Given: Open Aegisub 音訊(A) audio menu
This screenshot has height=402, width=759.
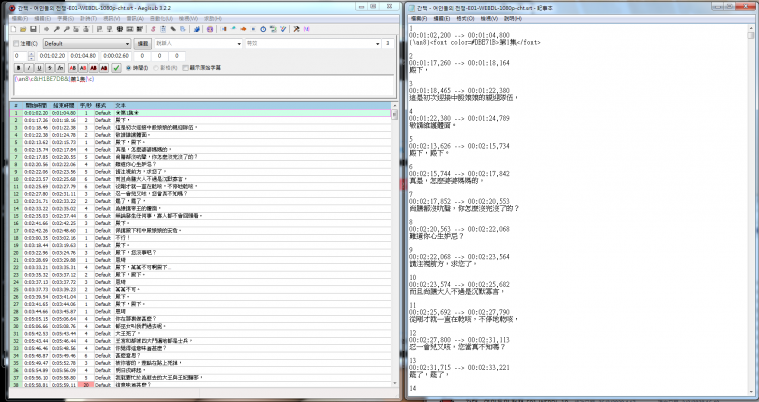Looking at the screenshot, I should (x=135, y=18).
